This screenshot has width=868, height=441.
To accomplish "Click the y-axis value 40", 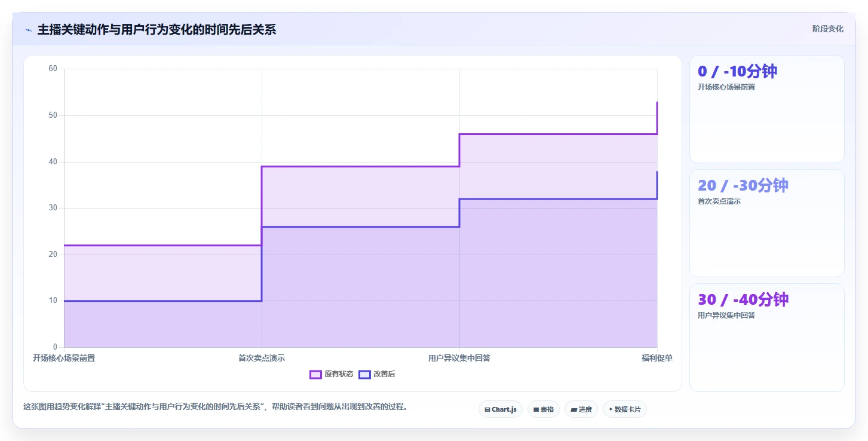I will point(53,161).
